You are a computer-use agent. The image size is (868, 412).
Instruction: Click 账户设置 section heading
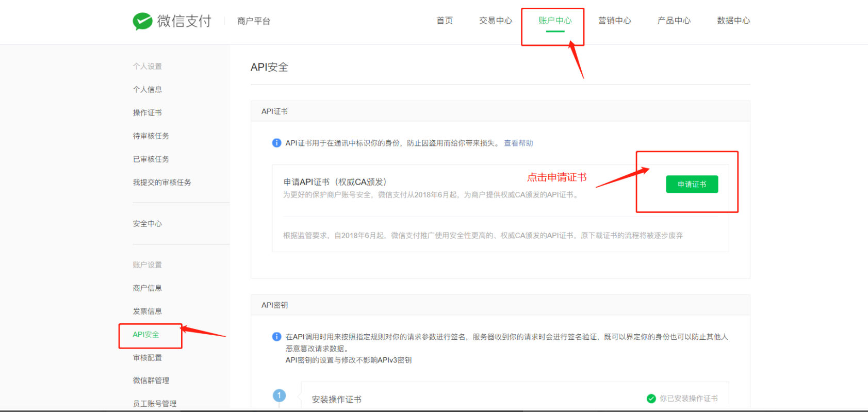(x=148, y=265)
